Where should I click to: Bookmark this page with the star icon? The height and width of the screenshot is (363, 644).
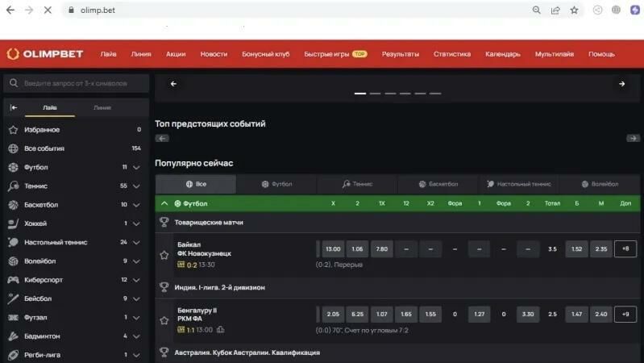(574, 10)
